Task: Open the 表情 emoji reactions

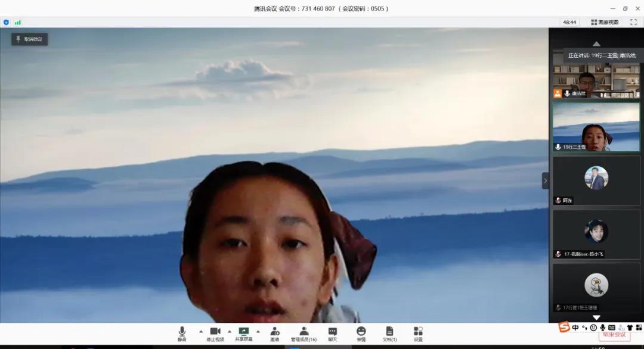Action: pyautogui.click(x=361, y=334)
